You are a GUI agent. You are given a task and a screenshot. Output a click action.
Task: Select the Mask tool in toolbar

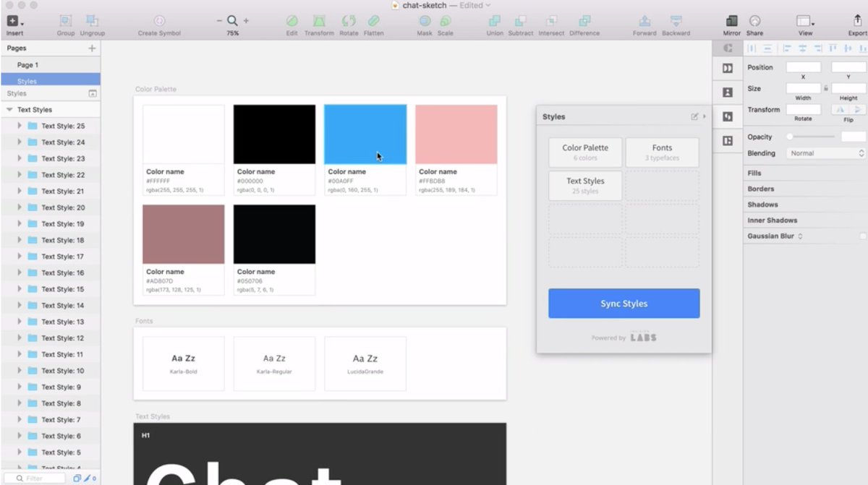425,22
